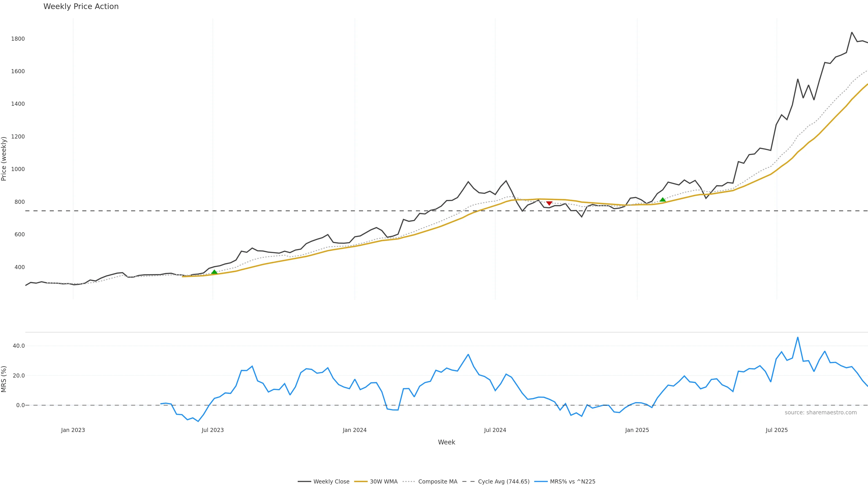The image size is (868, 488).
Task: Select the Jan 2023 x-axis tick label
Action: coord(73,430)
